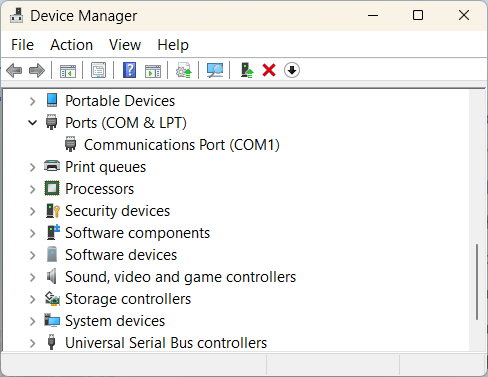Click the Update device driver icon
The width and height of the screenshot is (488, 377).
pos(247,70)
